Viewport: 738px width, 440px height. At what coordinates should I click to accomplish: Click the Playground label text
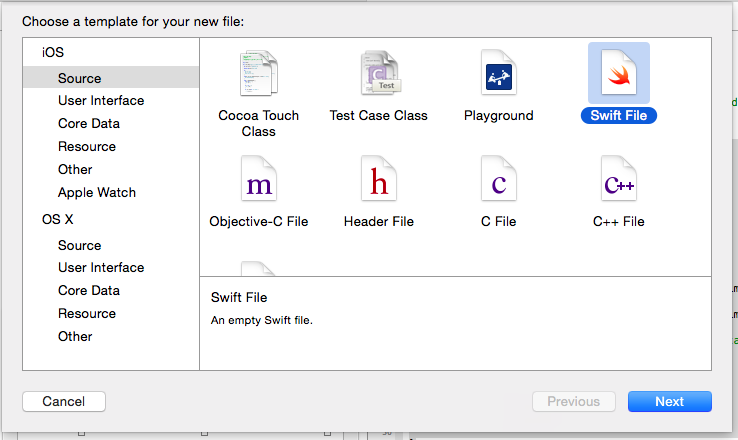tap(499, 116)
